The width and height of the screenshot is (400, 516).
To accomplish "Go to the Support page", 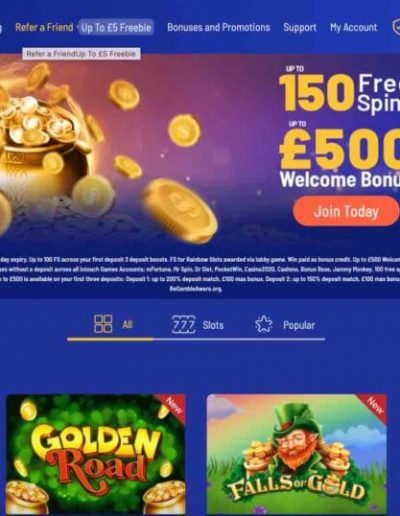I will 300,27.
